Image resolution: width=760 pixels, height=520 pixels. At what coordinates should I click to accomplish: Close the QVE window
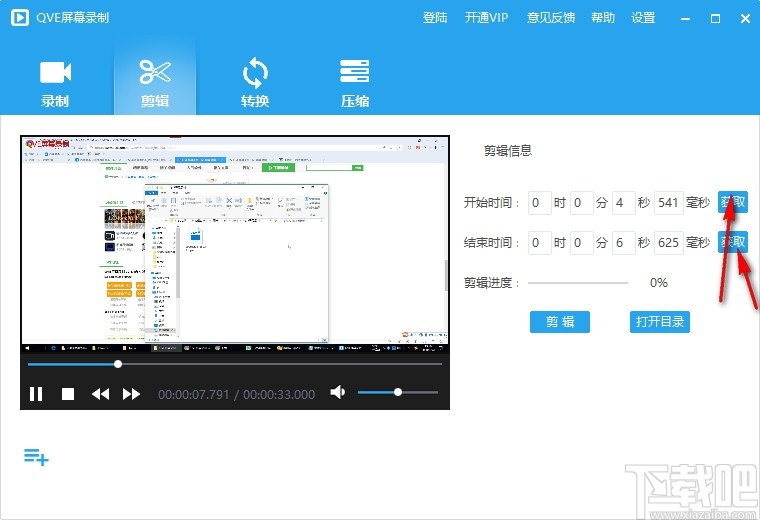tap(745, 18)
